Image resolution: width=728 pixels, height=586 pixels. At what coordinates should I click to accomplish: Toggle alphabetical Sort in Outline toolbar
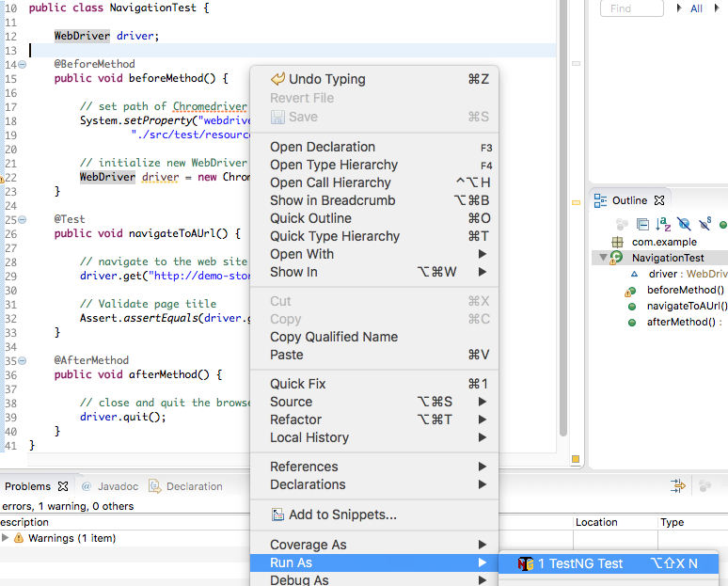(663, 224)
